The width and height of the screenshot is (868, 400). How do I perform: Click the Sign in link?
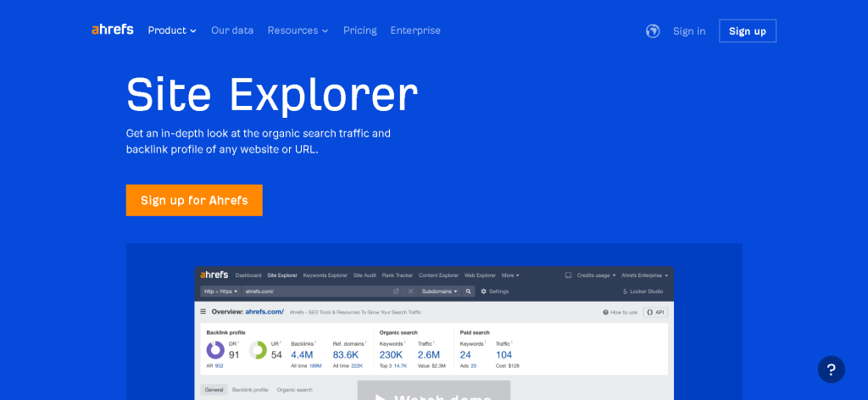[689, 31]
